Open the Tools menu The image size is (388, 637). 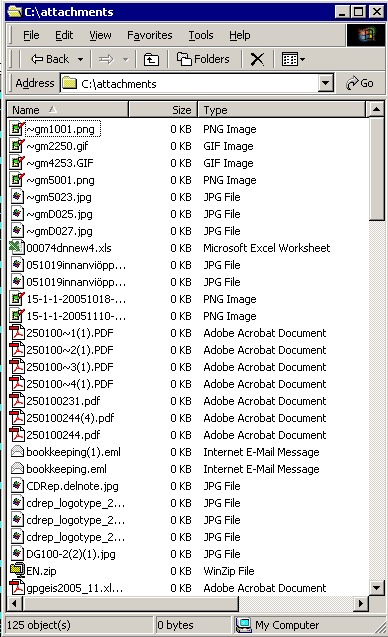[201, 35]
